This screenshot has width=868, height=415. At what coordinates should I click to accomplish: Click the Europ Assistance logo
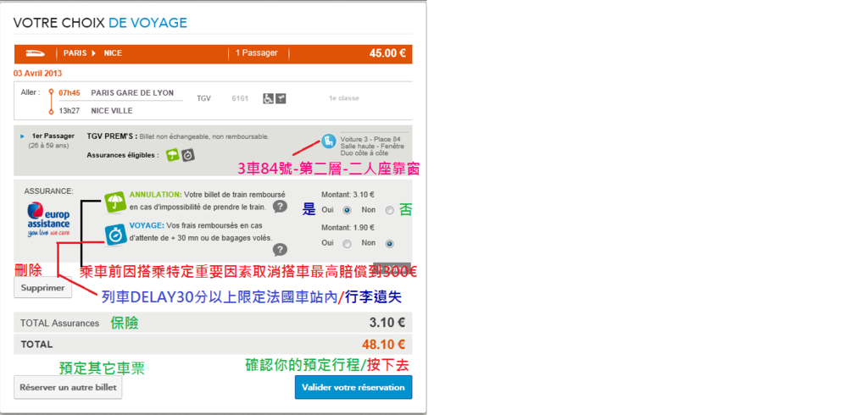tap(48, 219)
